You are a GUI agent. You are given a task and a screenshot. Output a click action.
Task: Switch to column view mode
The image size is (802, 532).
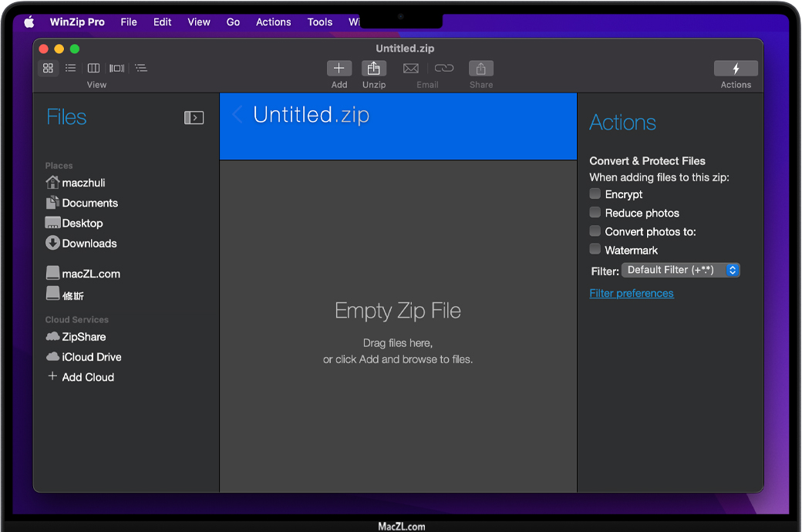pos(93,68)
